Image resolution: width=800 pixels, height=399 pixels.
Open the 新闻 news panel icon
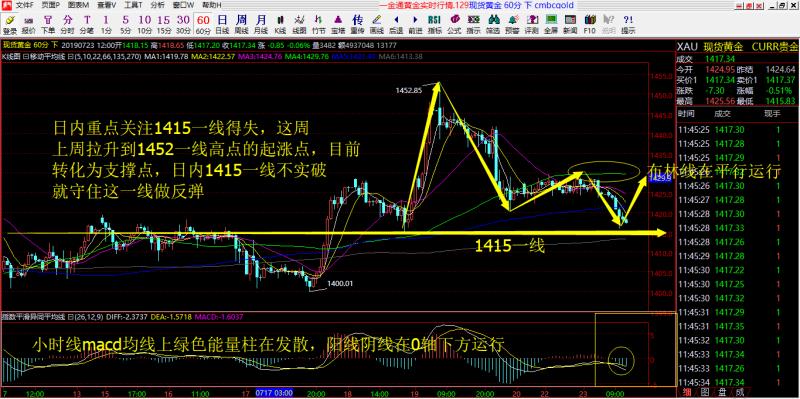tap(570, 24)
